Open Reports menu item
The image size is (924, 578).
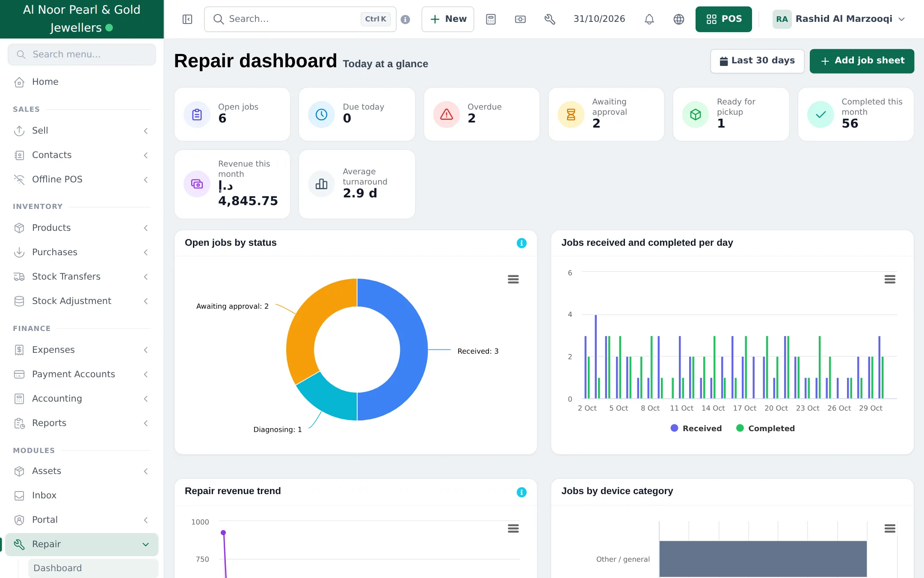[82, 423]
